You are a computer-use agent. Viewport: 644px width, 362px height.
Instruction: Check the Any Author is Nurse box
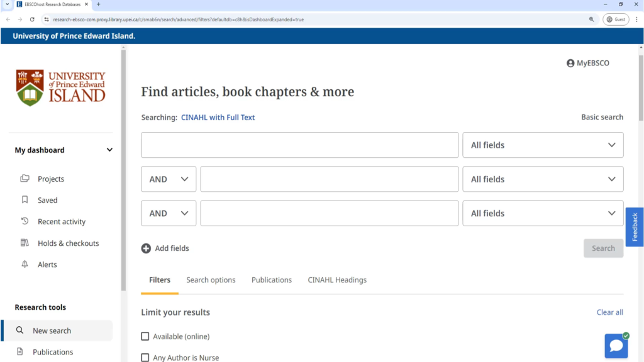145,358
